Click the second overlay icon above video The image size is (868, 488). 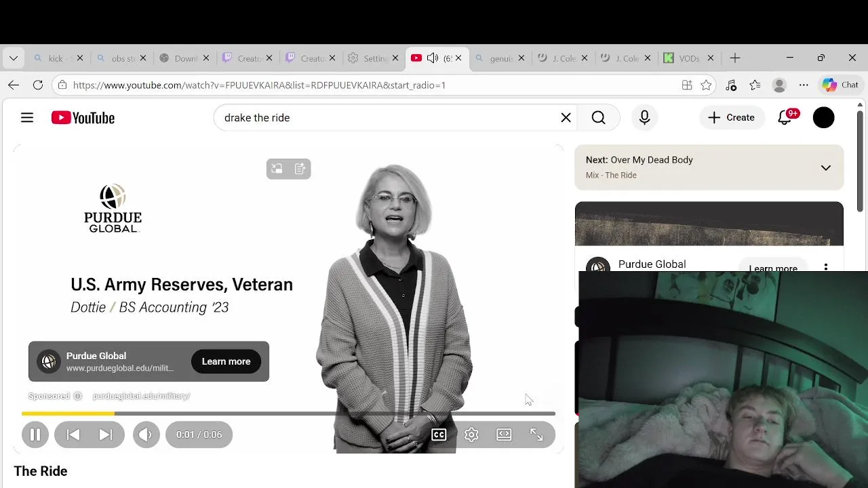(300, 169)
